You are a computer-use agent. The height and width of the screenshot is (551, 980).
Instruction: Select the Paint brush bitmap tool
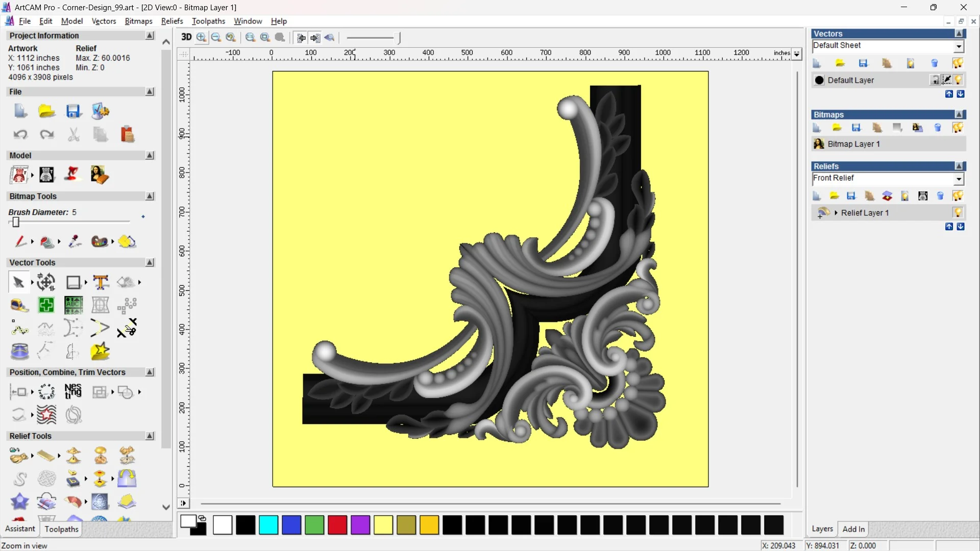click(20, 241)
